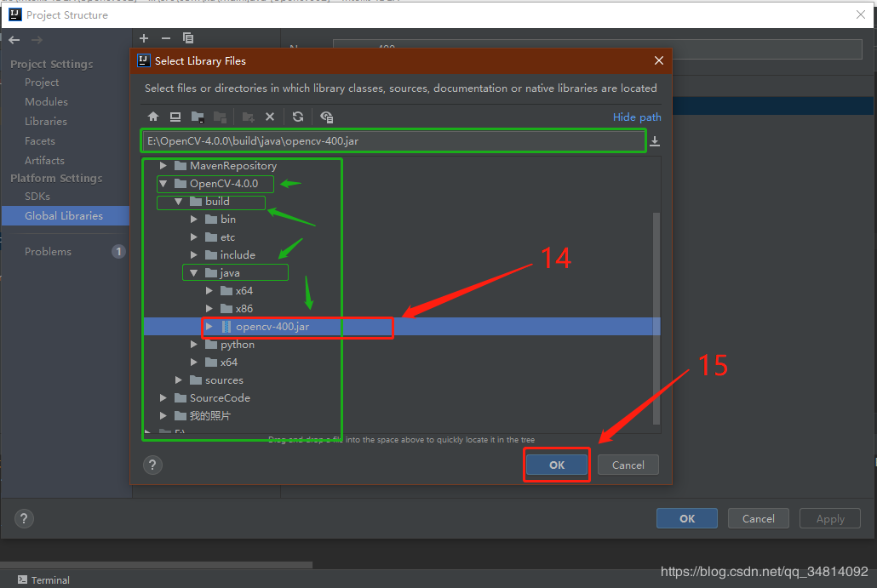877x588 pixels.
Task: Open Libraries settings section
Action: (46, 122)
